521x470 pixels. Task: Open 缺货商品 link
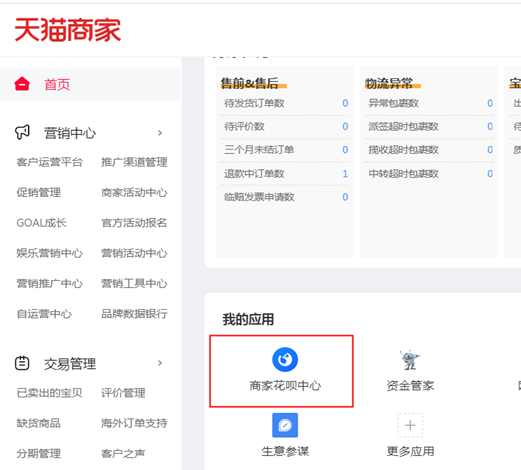click(x=39, y=423)
